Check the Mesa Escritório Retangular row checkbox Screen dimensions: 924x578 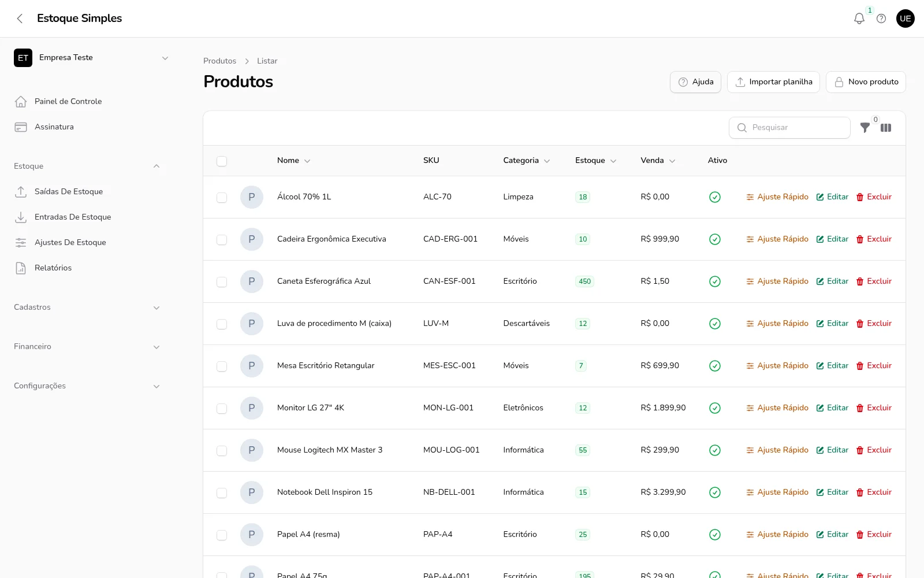coord(222,366)
